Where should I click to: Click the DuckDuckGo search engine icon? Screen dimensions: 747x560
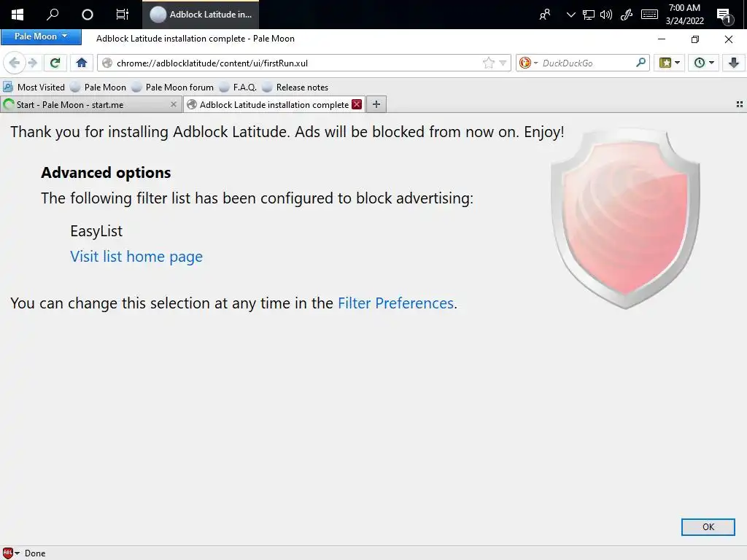point(525,63)
